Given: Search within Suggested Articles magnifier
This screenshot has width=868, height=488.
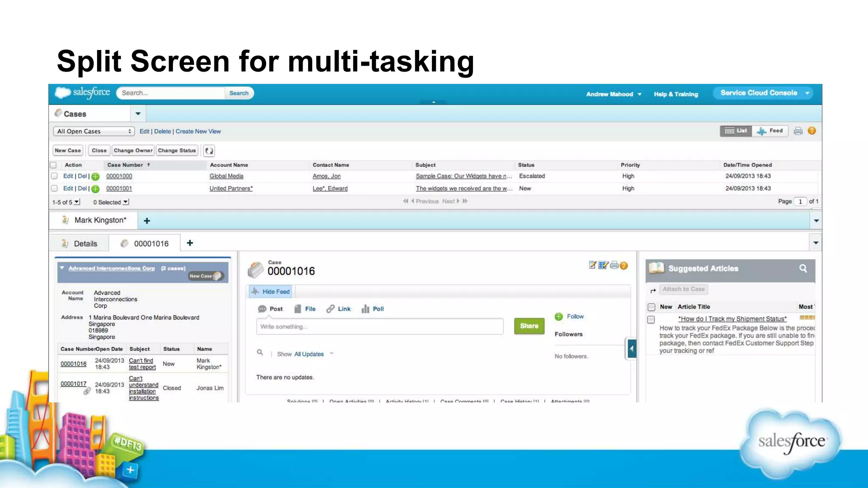Looking at the screenshot, I should [x=803, y=268].
